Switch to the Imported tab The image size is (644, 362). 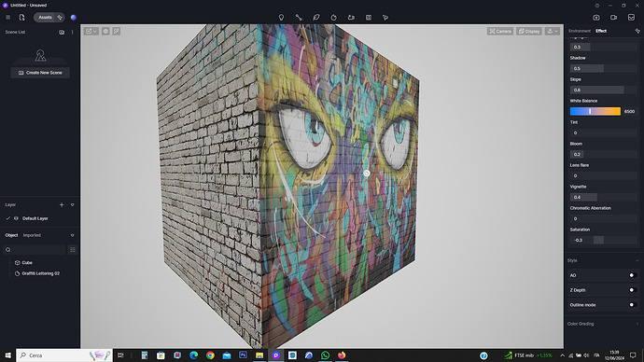click(x=32, y=235)
